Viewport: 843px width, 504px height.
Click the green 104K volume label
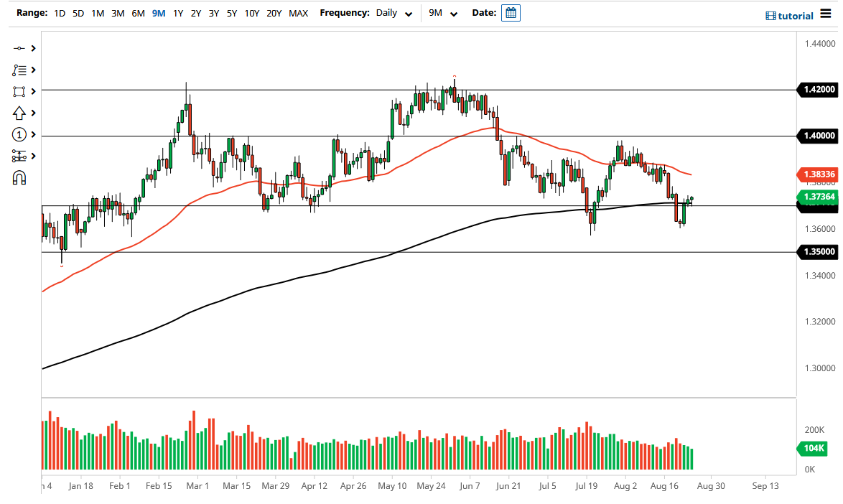pyautogui.click(x=812, y=448)
